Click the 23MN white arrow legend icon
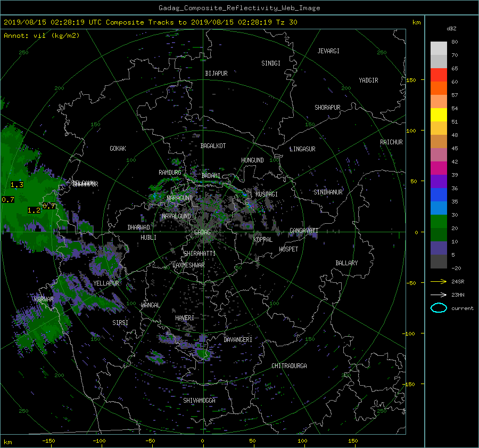The height and width of the screenshot is (448, 479). click(x=439, y=295)
